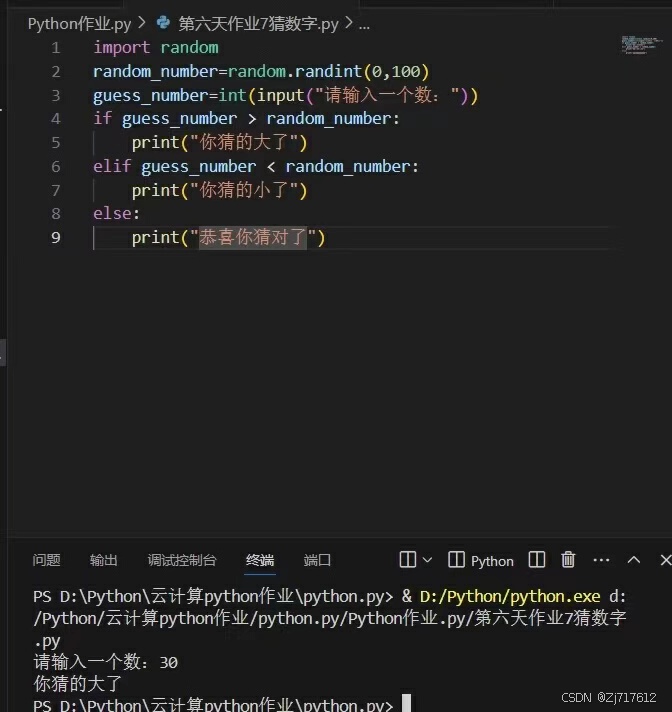The height and width of the screenshot is (712, 672).
Task: Click D:/Python/python.exe path in terminal
Action: pos(510,596)
